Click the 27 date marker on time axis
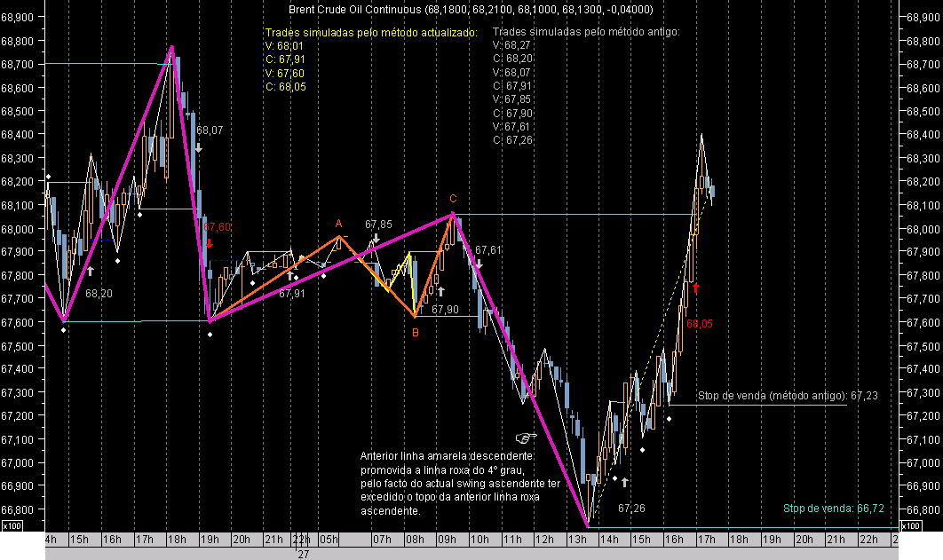The height and width of the screenshot is (560, 943). pos(305,552)
